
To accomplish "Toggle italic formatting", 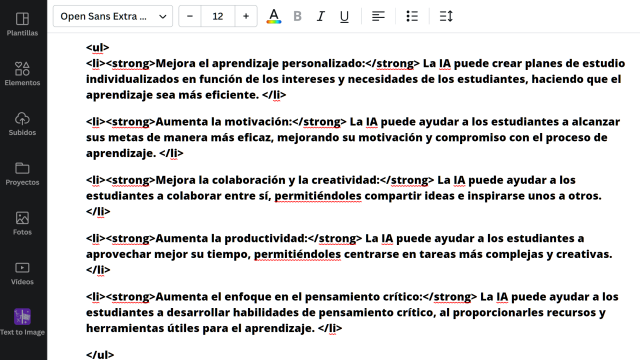I will (321, 16).
